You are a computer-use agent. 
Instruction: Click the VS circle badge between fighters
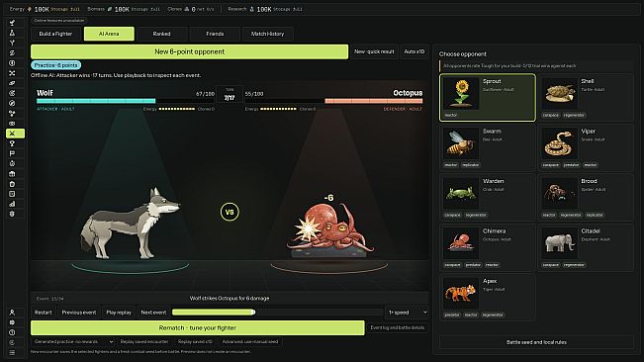[230, 213]
